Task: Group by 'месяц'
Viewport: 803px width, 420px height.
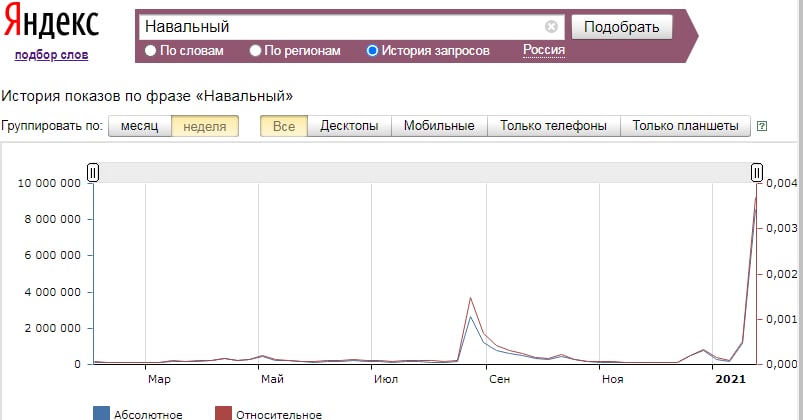Action: (x=139, y=126)
